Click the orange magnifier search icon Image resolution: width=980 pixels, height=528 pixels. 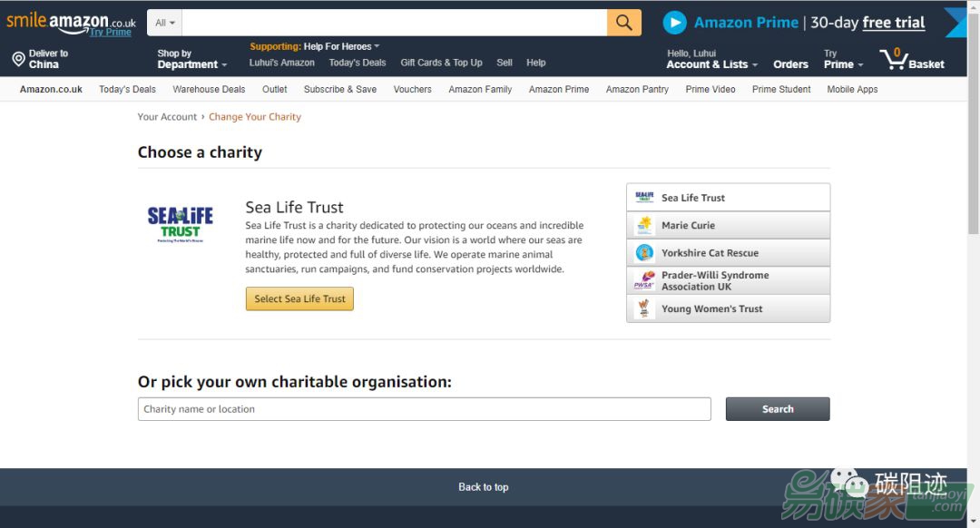[x=623, y=23]
